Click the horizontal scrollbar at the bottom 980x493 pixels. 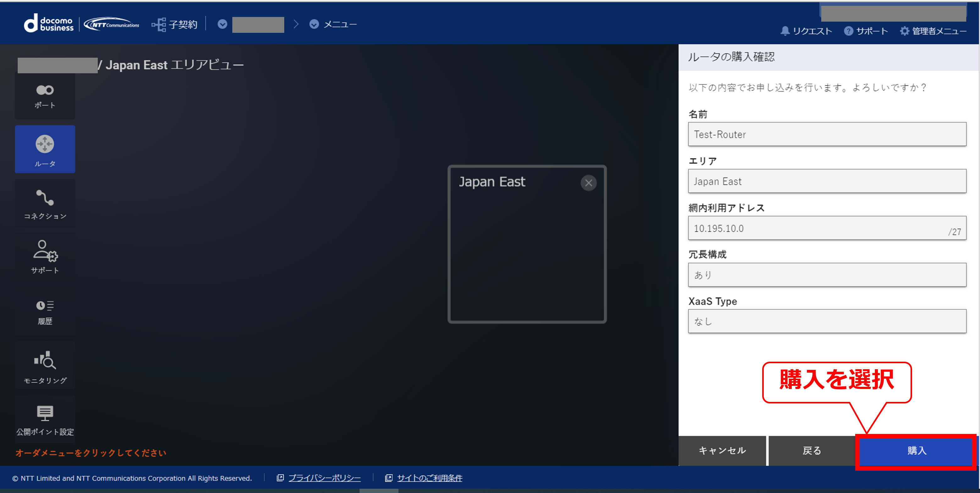click(379, 491)
